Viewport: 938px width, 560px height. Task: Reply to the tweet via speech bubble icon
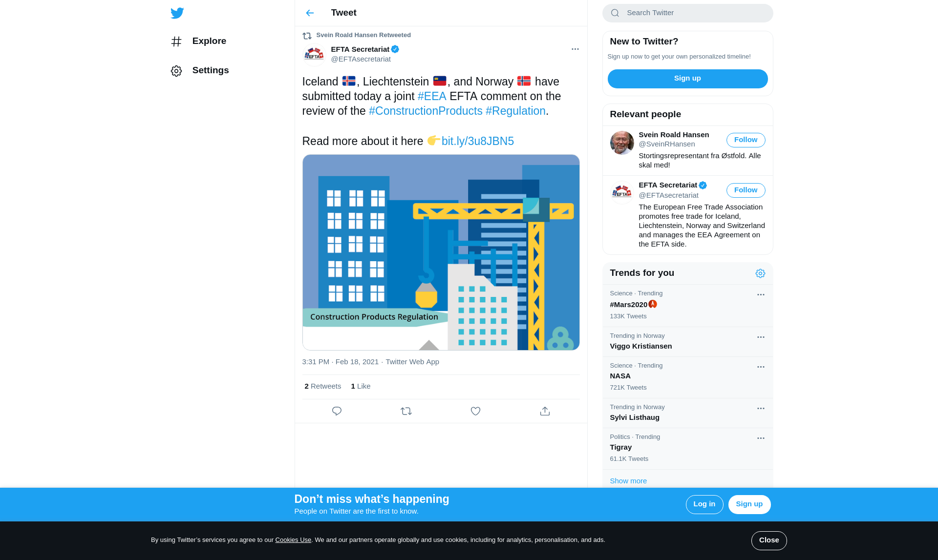pos(337,411)
